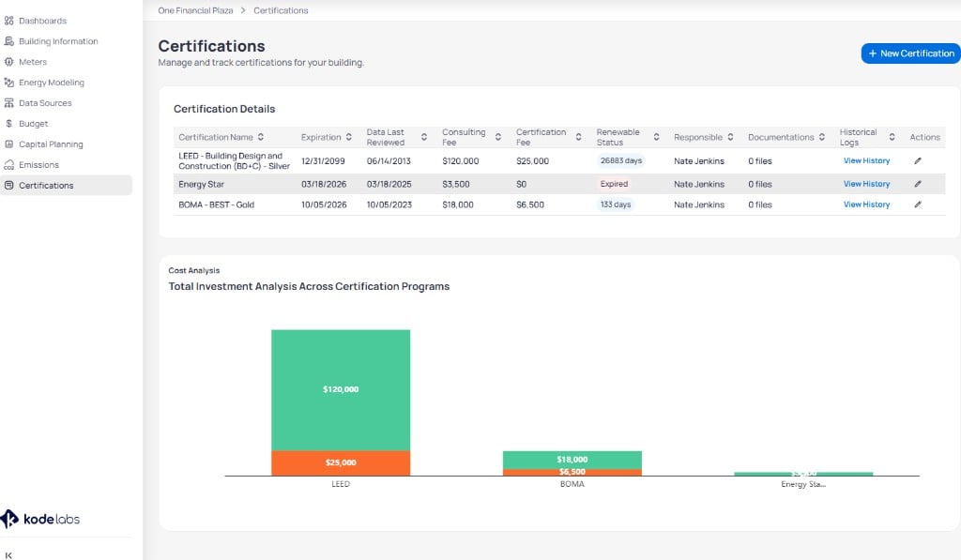
Task: Click the Energy Star certification name
Action: pos(201,184)
